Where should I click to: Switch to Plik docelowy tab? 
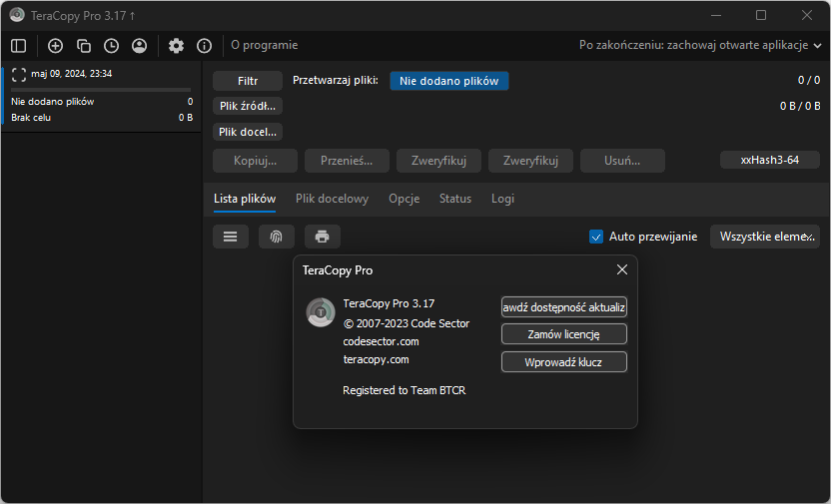[x=332, y=199]
